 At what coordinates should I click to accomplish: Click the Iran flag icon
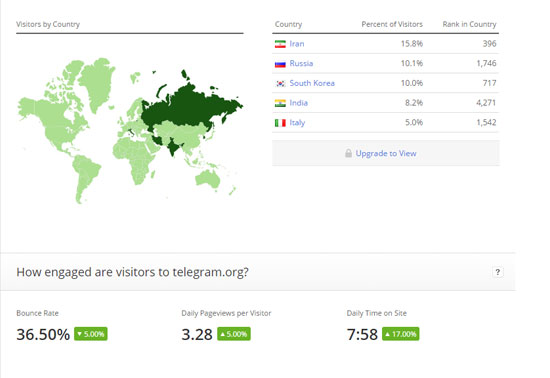[280, 44]
